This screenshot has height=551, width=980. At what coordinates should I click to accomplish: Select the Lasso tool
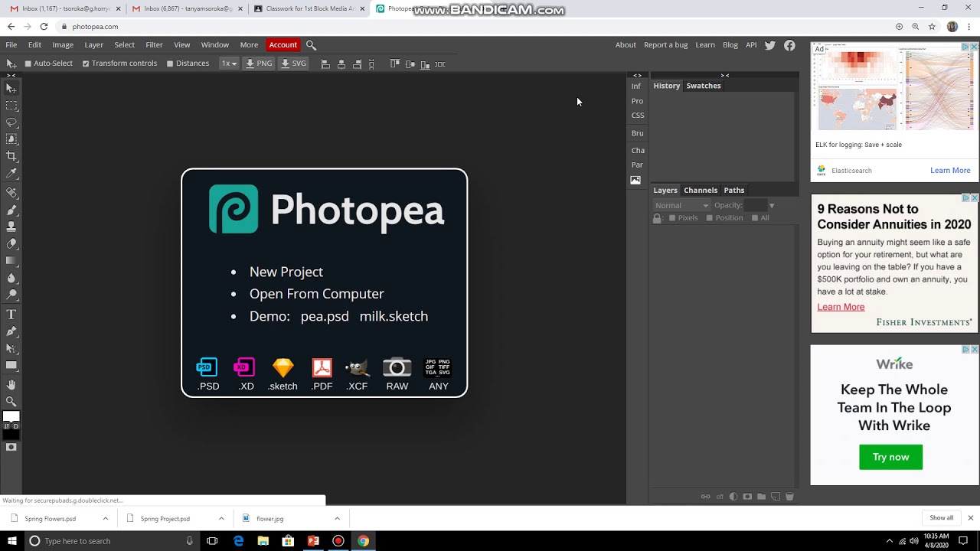coord(11,122)
